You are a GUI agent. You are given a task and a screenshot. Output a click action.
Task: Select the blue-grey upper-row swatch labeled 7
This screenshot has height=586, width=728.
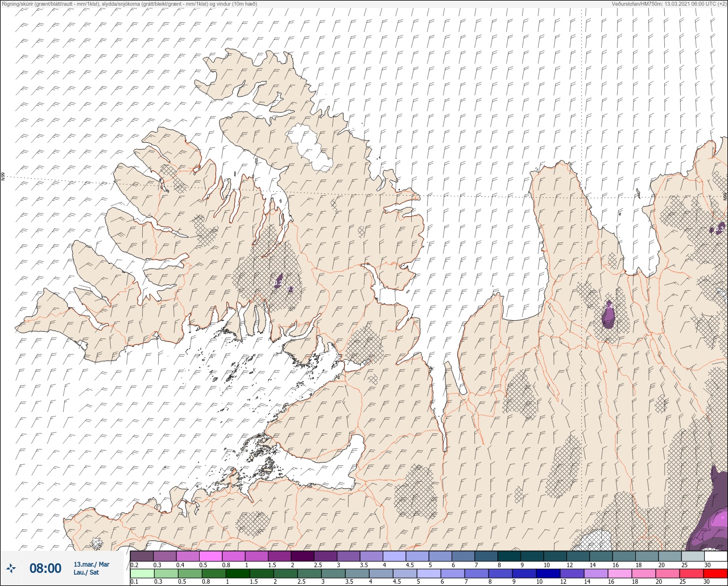coord(486,556)
